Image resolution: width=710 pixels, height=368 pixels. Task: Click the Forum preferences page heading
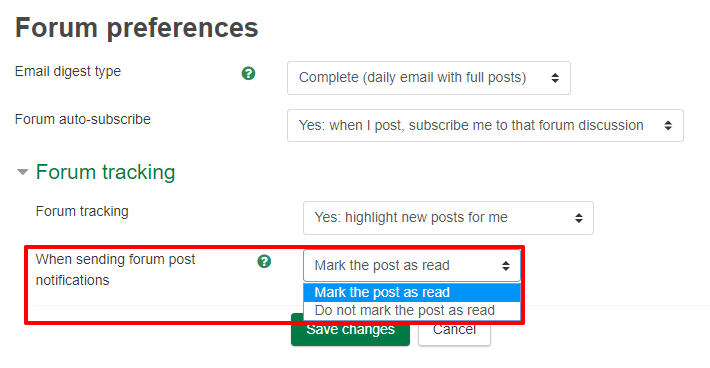point(137,28)
